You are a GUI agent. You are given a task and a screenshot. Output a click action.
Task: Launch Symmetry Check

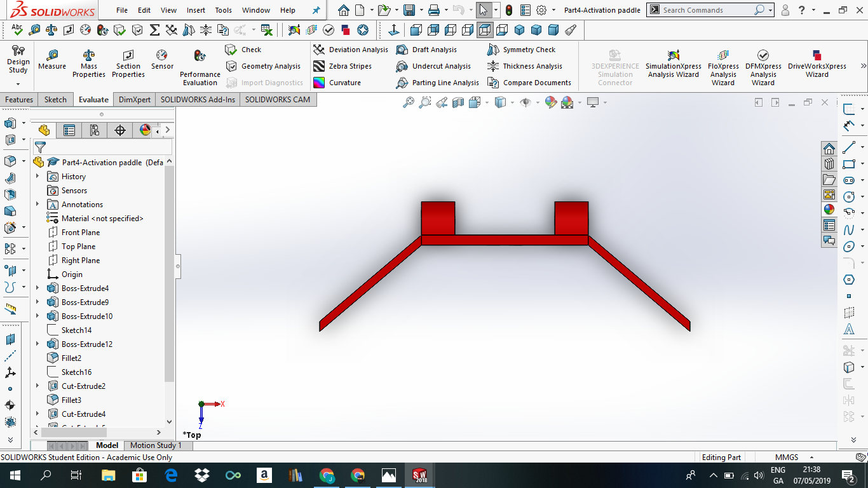click(x=521, y=50)
